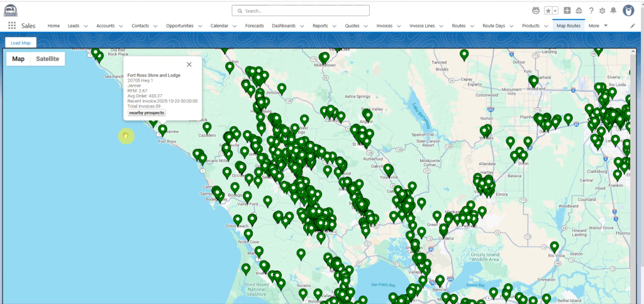Click the 20705 Hwy 1 address line

tap(140, 80)
